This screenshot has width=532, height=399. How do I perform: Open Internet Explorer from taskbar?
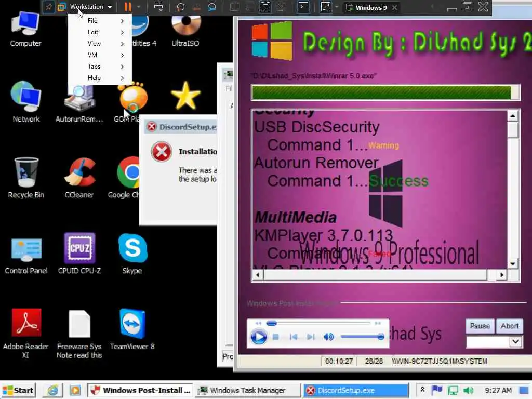(x=52, y=391)
